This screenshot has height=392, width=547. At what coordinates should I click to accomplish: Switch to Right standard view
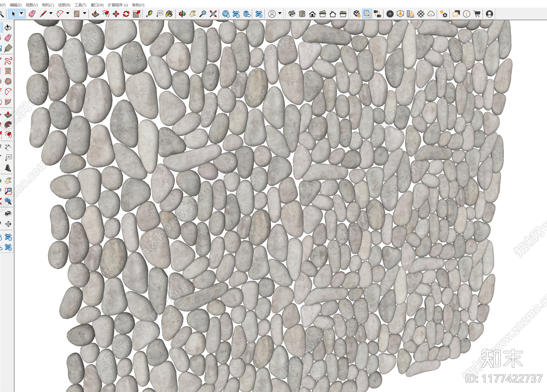(x=322, y=14)
